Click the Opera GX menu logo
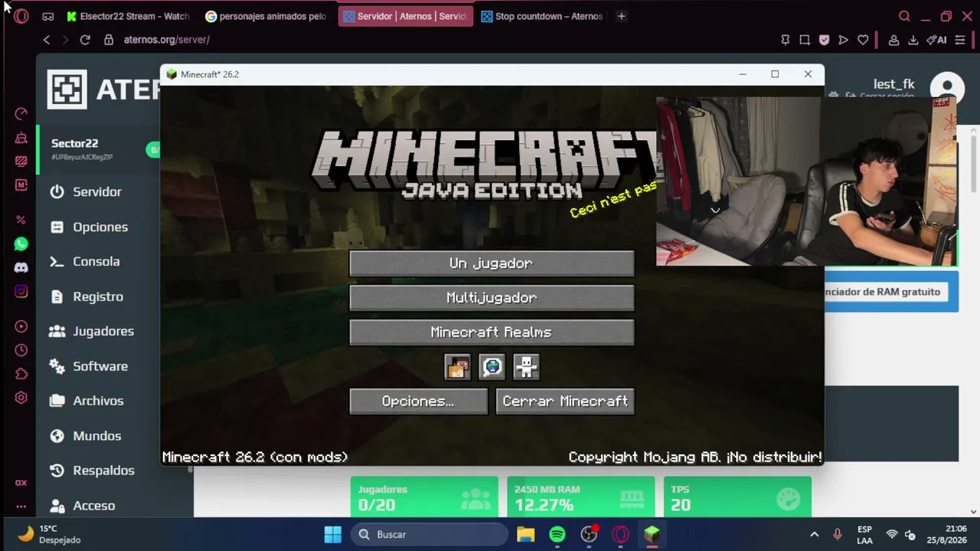 [x=21, y=16]
